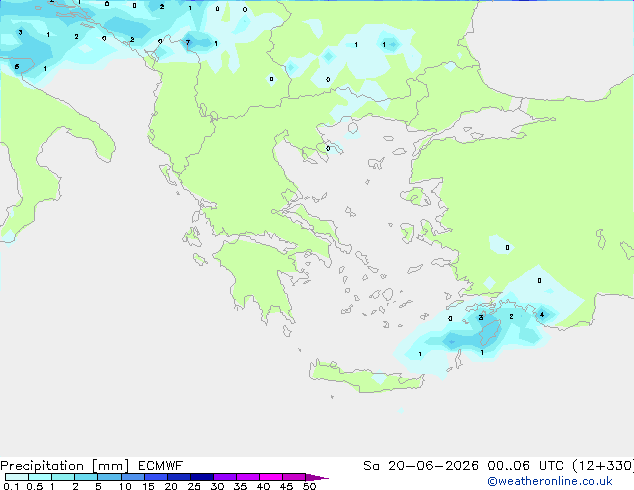Click the dark navy swatch between 25 and 30
The height and width of the screenshot is (490, 634).
pyautogui.click(x=202, y=477)
